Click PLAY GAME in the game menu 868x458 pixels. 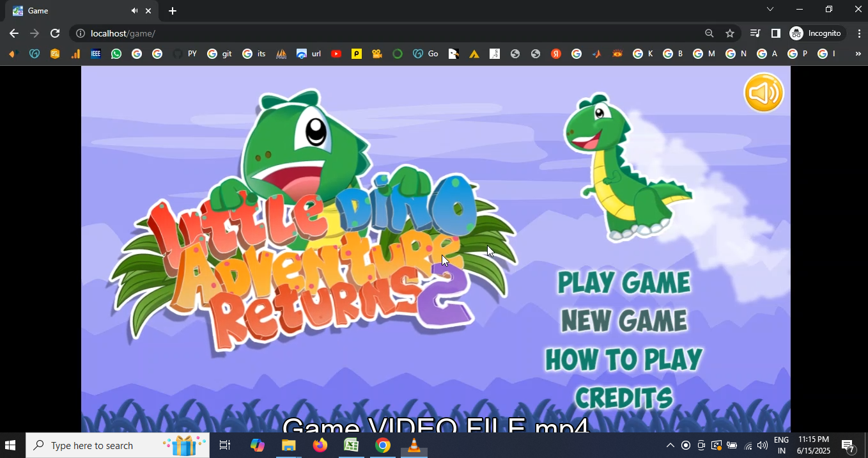click(624, 282)
